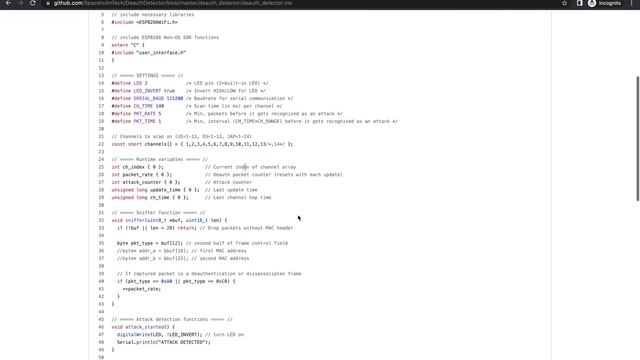The height and width of the screenshot is (360, 640).
Task: Click the '// Current index of channel array' comment
Action: pos(251,167)
